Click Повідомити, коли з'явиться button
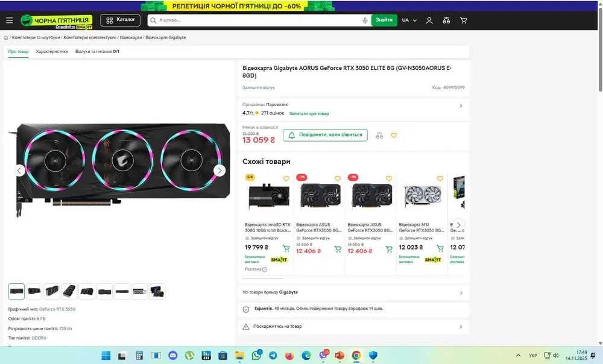The image size is (603, 364). [326, 136]
